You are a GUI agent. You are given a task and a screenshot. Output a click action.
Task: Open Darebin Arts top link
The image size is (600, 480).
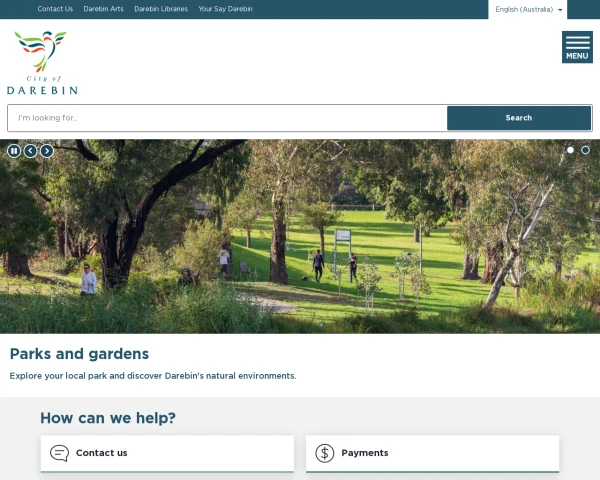click(103, 9)
